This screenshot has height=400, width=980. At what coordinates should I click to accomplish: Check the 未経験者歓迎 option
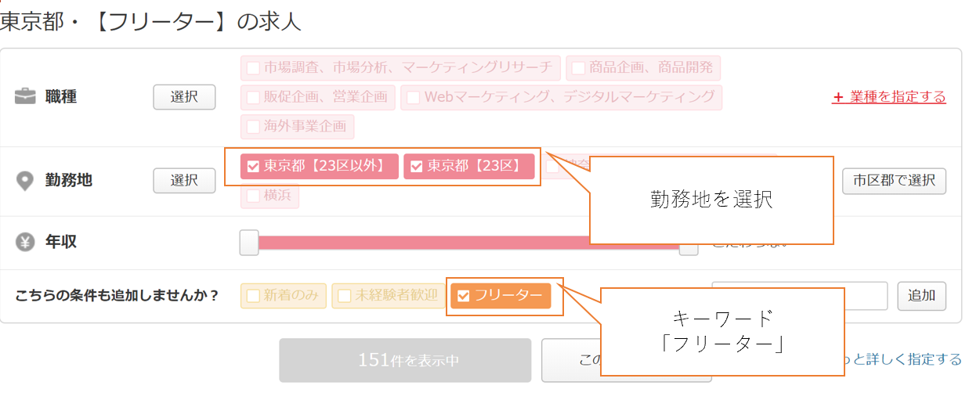pos(344,296)
